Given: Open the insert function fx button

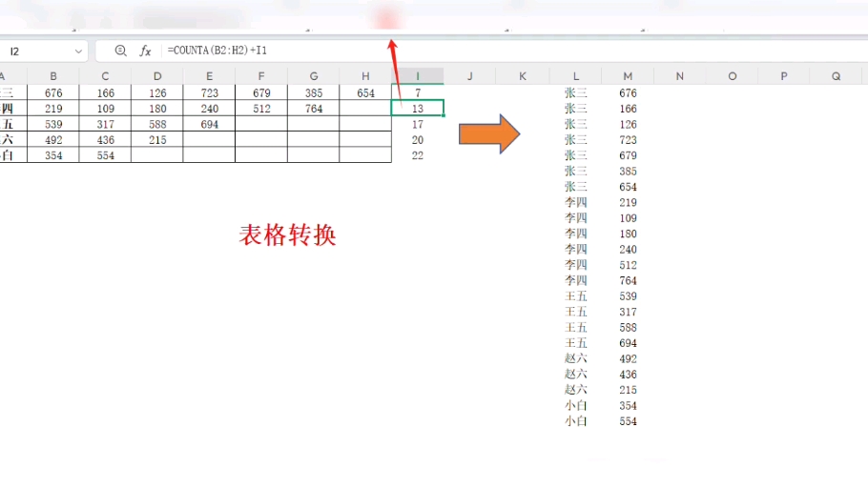Looking at the screenshot, I should pos(145,51).
